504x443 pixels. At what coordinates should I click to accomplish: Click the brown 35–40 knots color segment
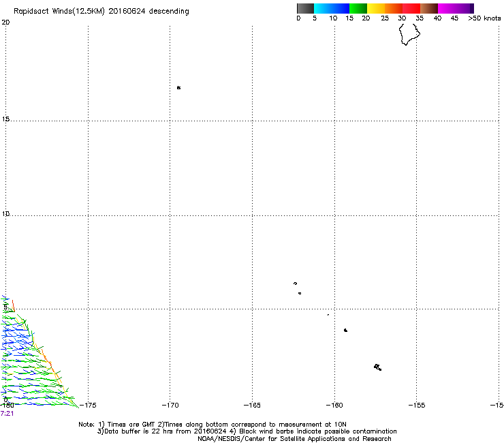pos(429,8)
